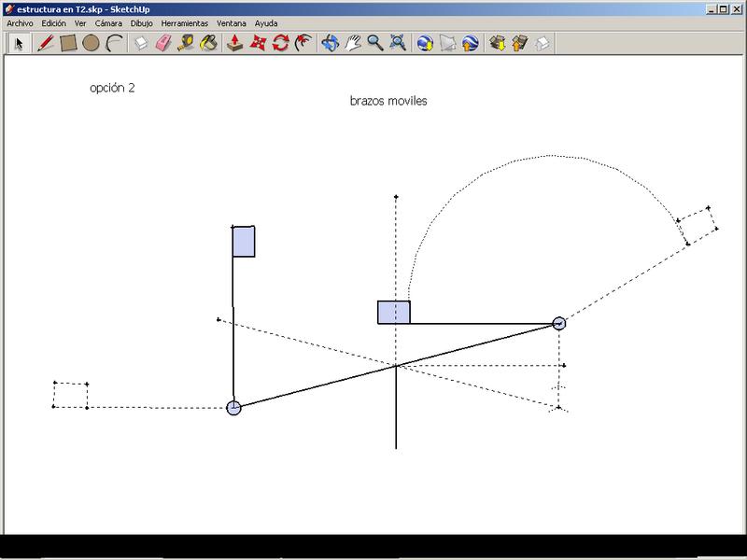Choose the Push/Pull tool
The width and height of the screenshot is (747, 560).
coord(236,43)
